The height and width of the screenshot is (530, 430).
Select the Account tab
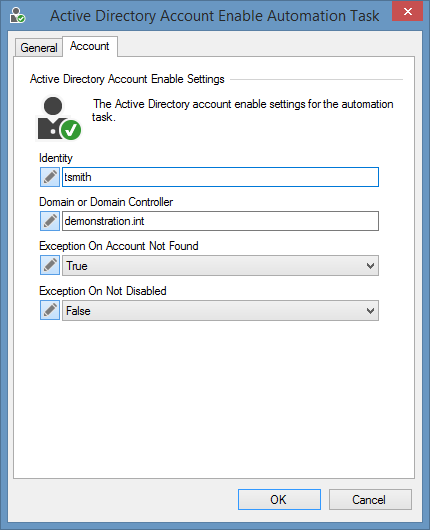click(90, 46)
